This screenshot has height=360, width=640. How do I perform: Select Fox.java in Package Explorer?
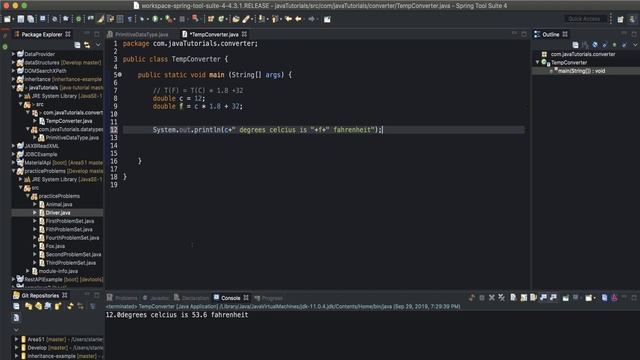(x=55, y=246)
